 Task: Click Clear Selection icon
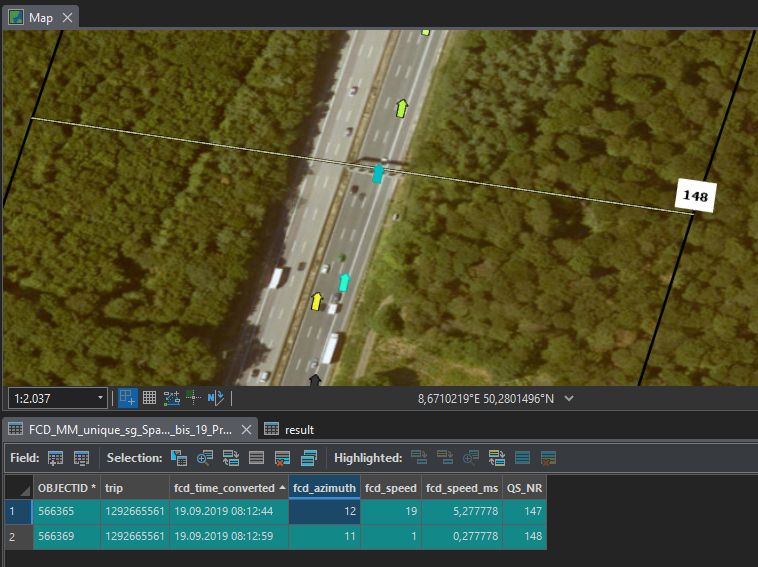(257, 458)
